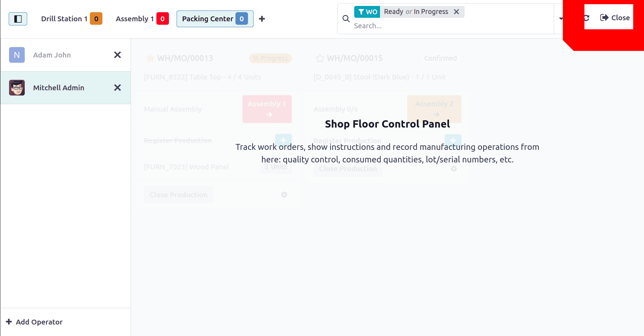This screenshot has width=644, height=336.
Task: Remove Mitchell Admin with the X icon
Action: click(117, 88)
